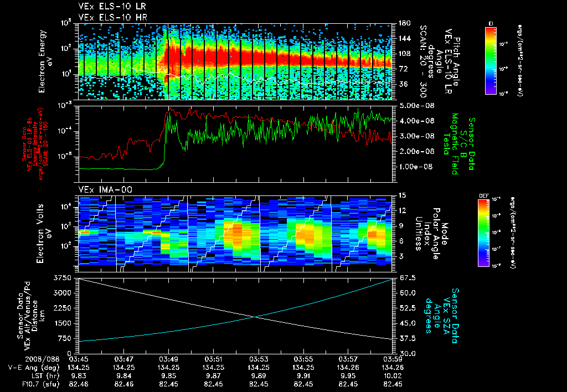Click where altitude and SZA curves cross

pos(256,317)
